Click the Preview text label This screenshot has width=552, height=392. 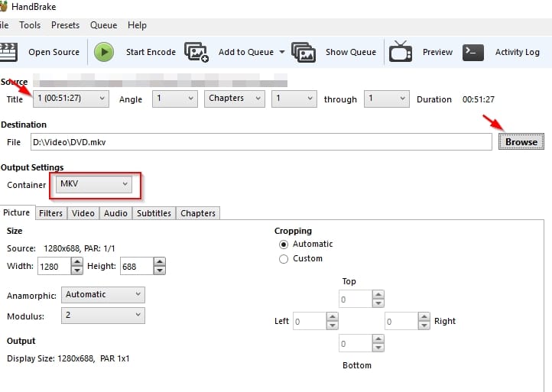pyautogui.click(x=437, y=52)
